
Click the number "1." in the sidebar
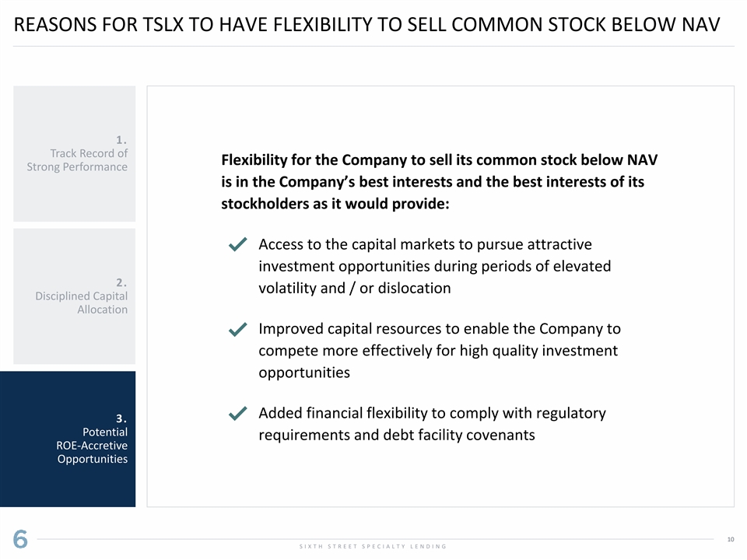[121, 140]
